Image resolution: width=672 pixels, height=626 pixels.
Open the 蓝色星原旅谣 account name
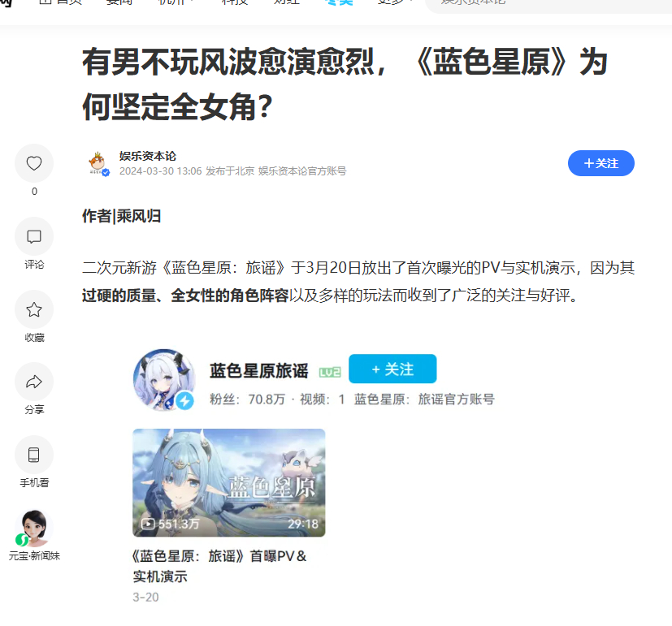coord(259,371)
